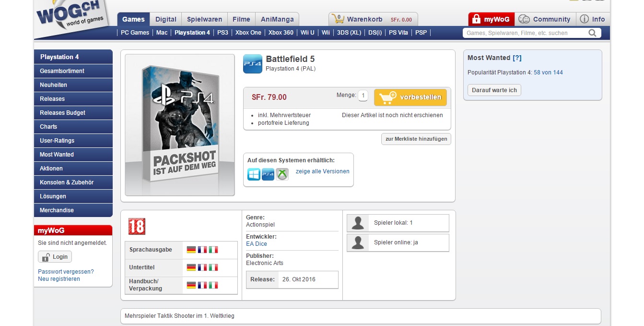The image size is (644, 326).
Task: Click the padlock icon on the Login button
Action: click(x=46, y=257)
